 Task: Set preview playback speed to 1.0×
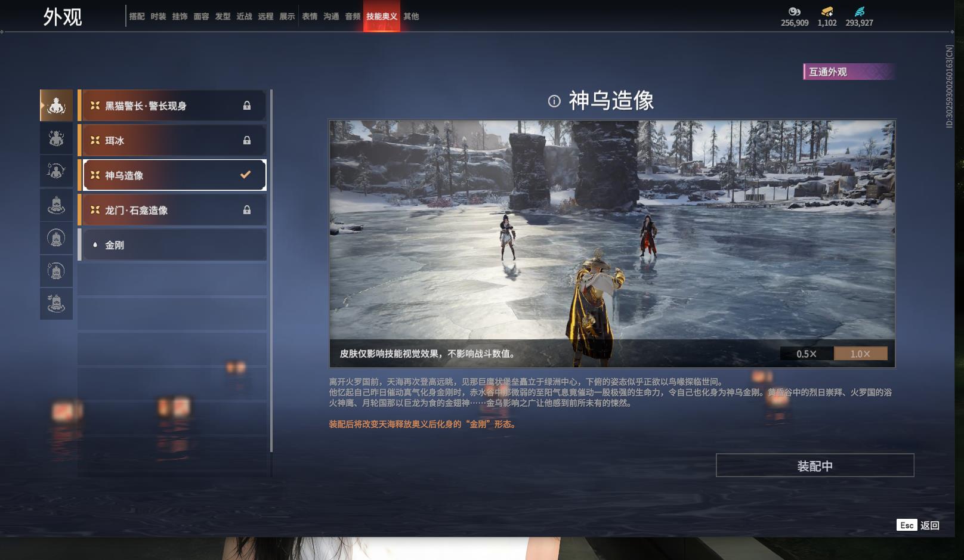coord(860,354)
